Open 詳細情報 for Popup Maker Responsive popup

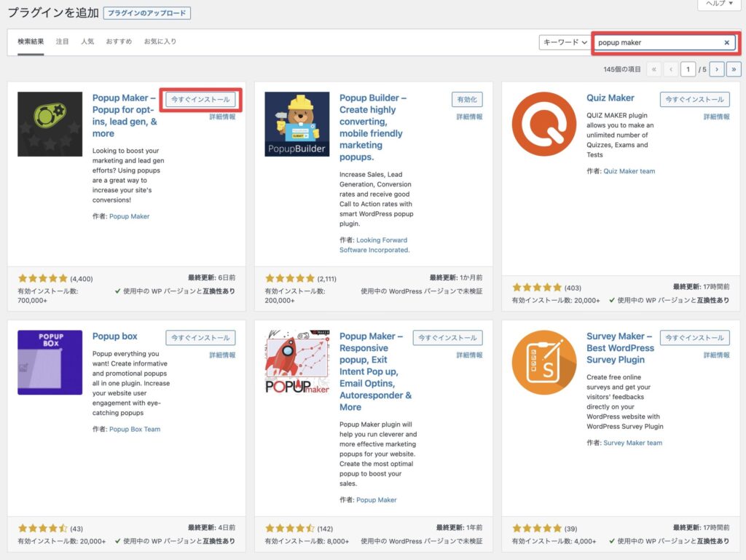click(x=469, y=355)
